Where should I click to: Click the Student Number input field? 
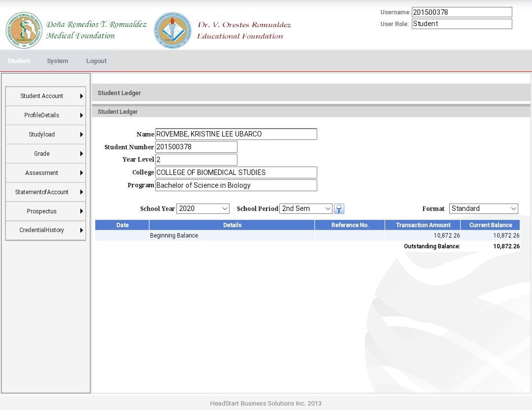196,147
